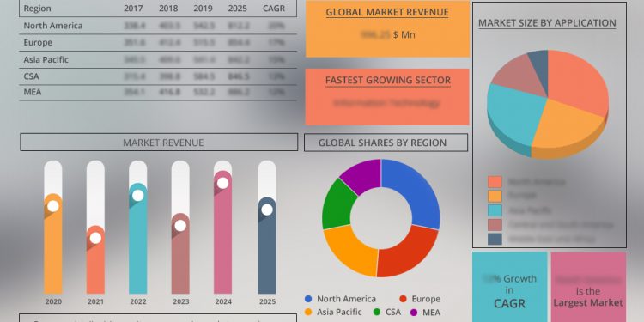Select the "GLOBAL SHARES BY REGION" title bar
The image size is (644, 322).
(386, 143)
